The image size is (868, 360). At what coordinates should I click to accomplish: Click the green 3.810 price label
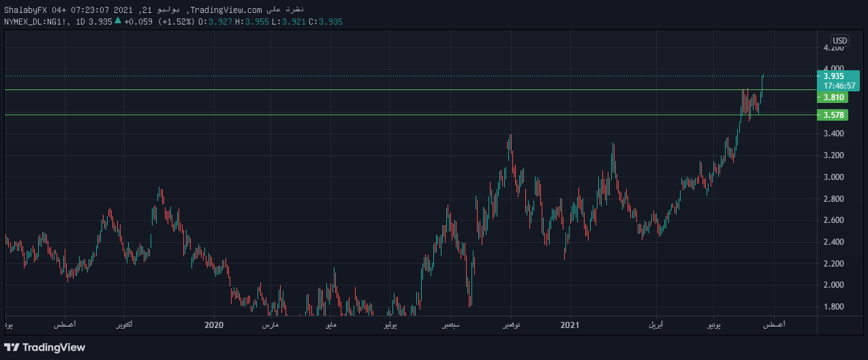tap(833, 97)
